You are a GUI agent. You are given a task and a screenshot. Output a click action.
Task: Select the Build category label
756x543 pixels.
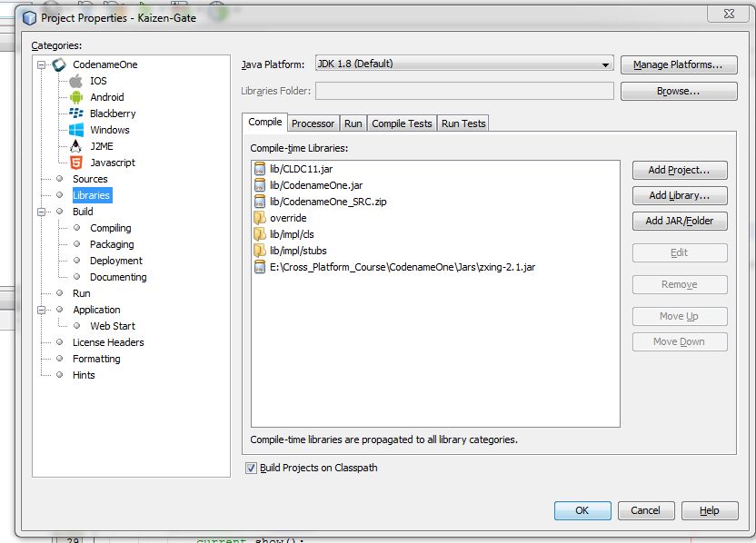(x=83, y=212)
